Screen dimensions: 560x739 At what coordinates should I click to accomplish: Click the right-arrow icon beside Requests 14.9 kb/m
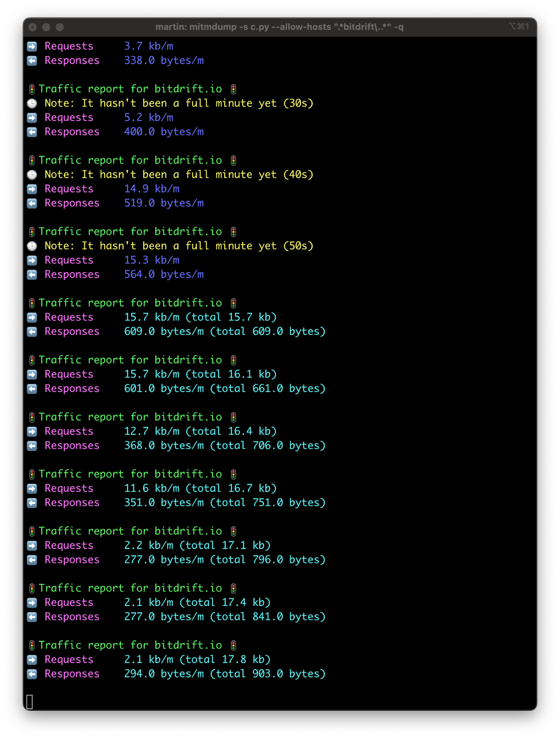32,189
